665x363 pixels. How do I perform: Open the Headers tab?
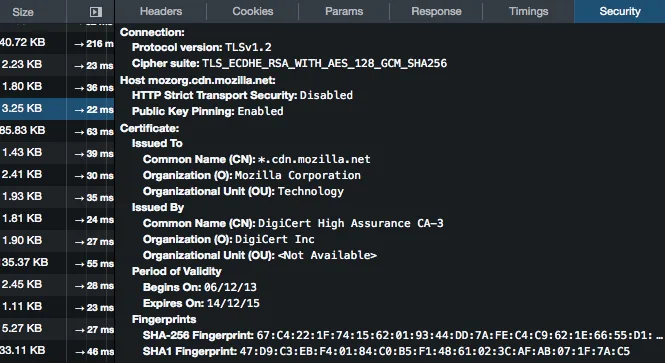(161, 11)
